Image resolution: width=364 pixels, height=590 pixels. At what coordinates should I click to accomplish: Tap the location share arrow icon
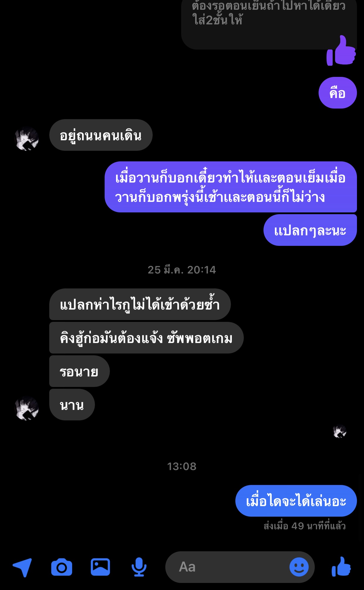pos(22,567)
